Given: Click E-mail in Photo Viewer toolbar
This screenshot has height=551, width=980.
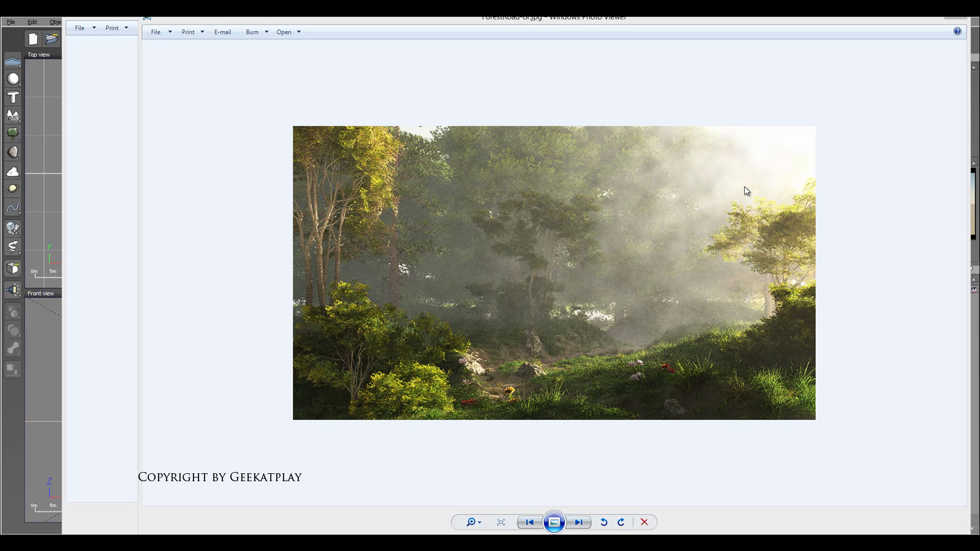Looking at the screenshot, I should pyautogui.click(x=223, y=32).
